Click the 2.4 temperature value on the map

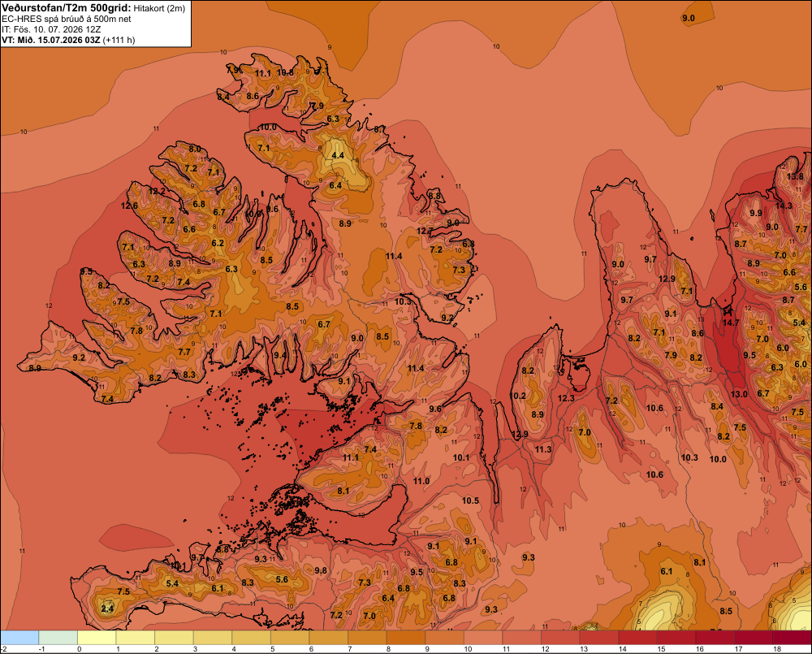[107, 609]
